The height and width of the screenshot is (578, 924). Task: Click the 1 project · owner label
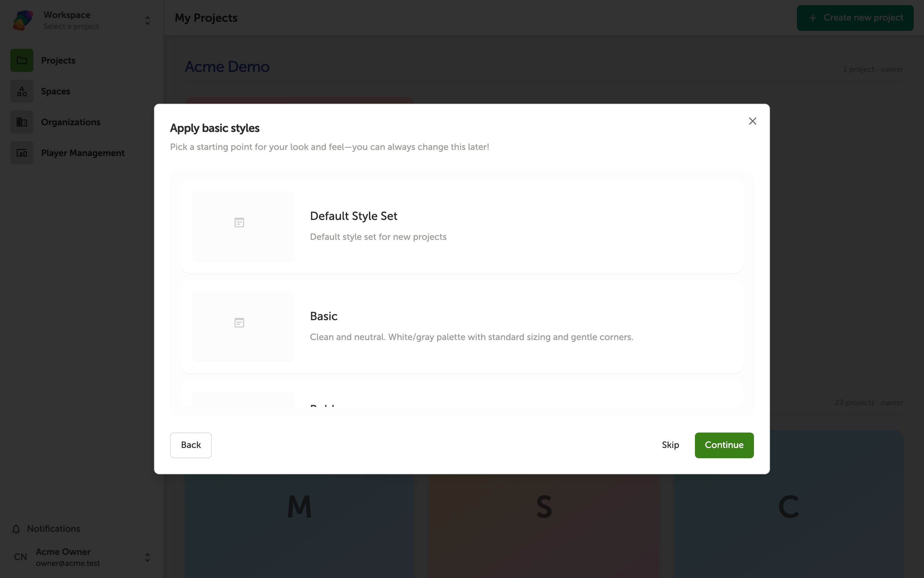(x=873, y=69)
